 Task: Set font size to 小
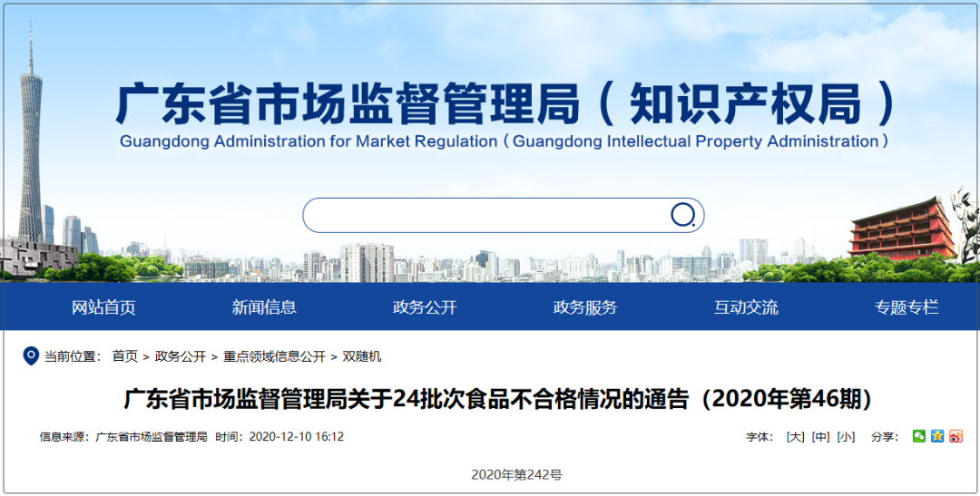click(x=847, y=437)
